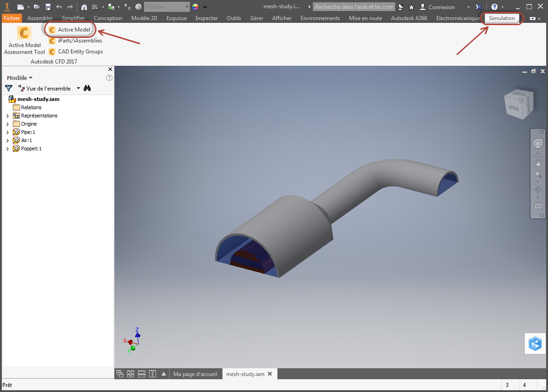Image resolution: width=548 pixels, height=392 pixels.
Task: Open the Connexion dropdown arrow
Action: [468, 7]
